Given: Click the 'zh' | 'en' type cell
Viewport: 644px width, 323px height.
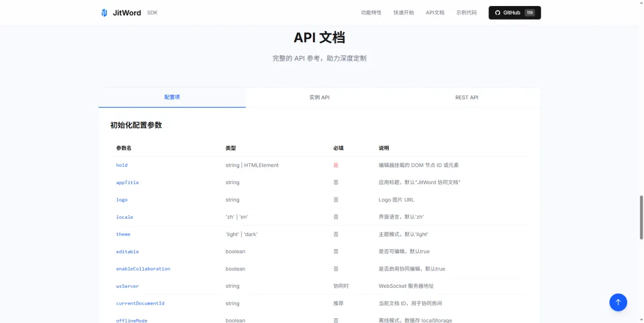Looking at the screenshot, I should point(237,217).
